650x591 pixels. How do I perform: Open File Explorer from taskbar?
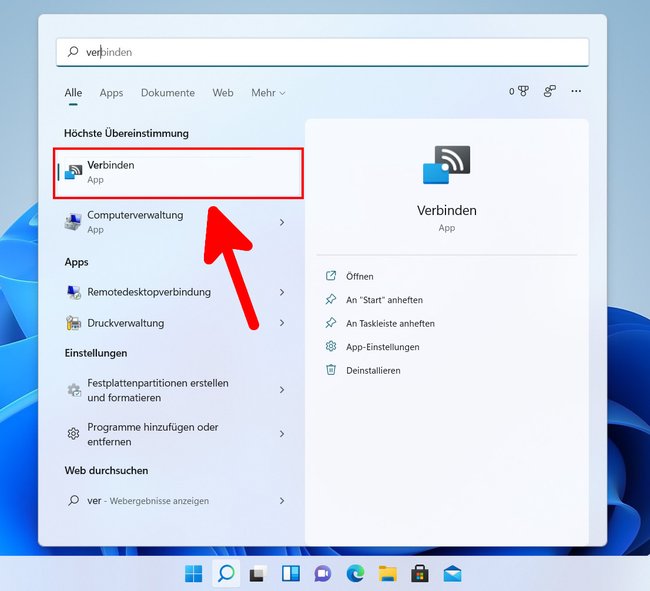pos(388,574)
